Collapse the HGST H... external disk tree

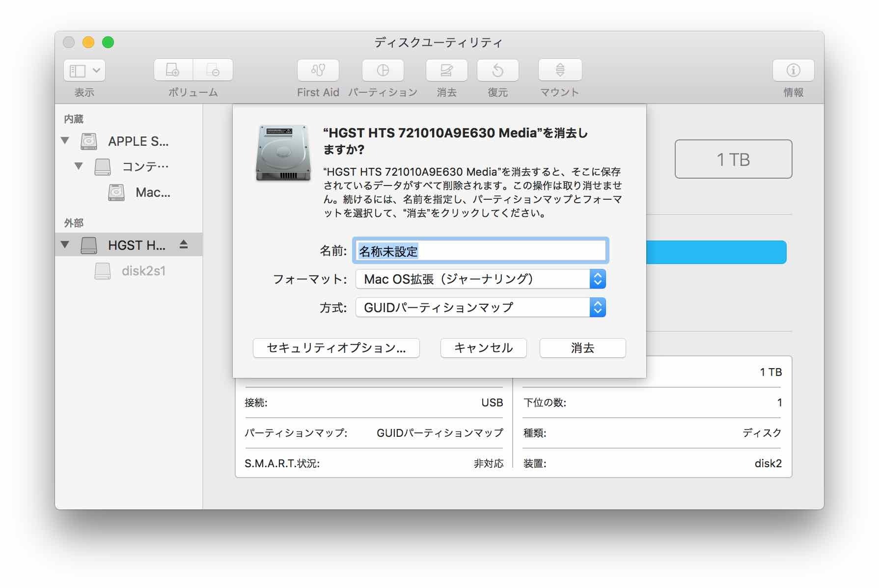(x=65, y=244)
